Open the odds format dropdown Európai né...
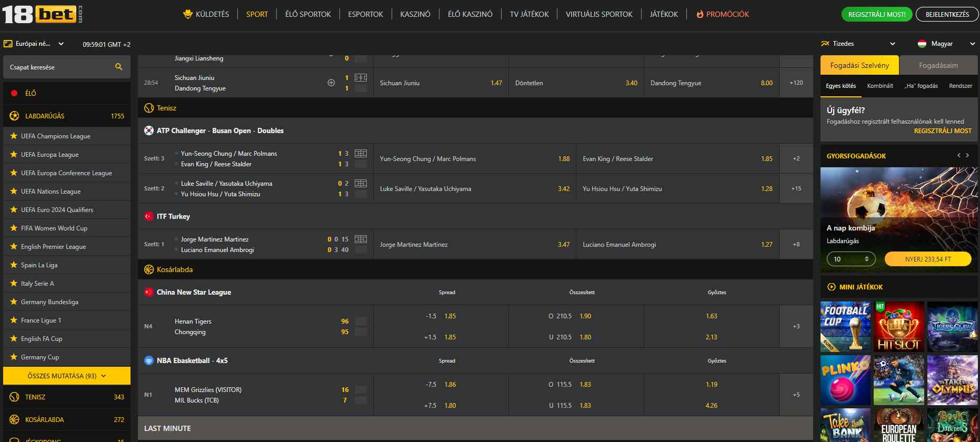Viewport: 980px width, 442px height. (x=34, y=44)
